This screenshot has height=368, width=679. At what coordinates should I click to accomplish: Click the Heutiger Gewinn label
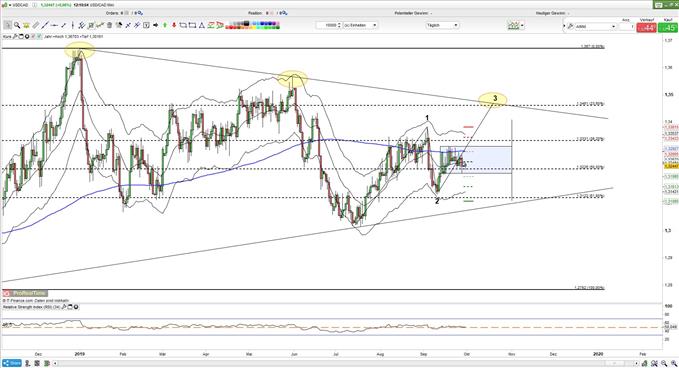click(550, 13)
